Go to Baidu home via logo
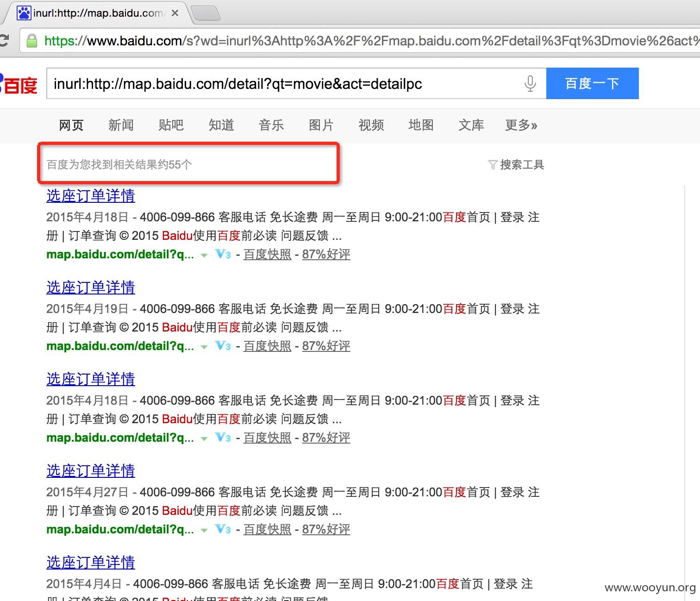This screenshot has height=601, width=700. (x=19, y=84)
